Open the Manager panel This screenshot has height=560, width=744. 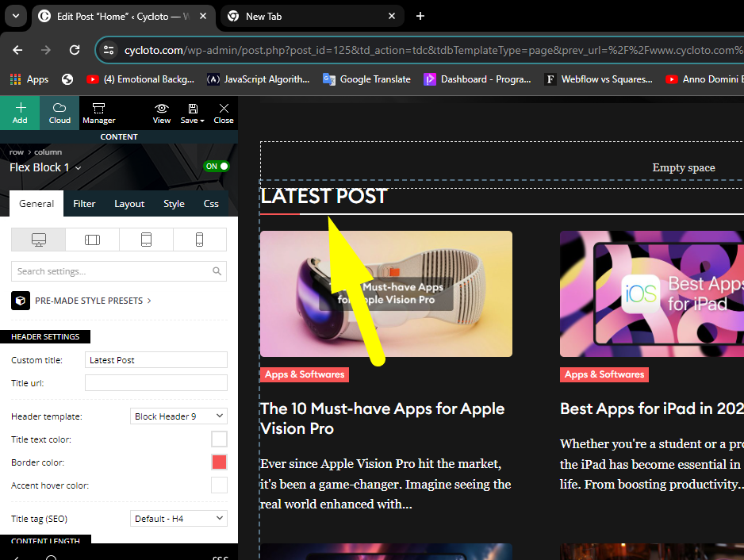98,113
